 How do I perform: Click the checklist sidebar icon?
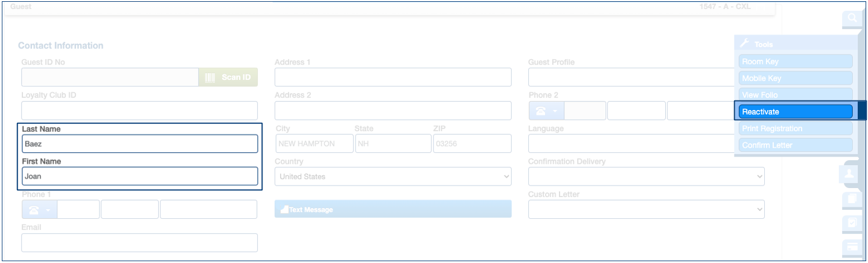tap(852, 223)
